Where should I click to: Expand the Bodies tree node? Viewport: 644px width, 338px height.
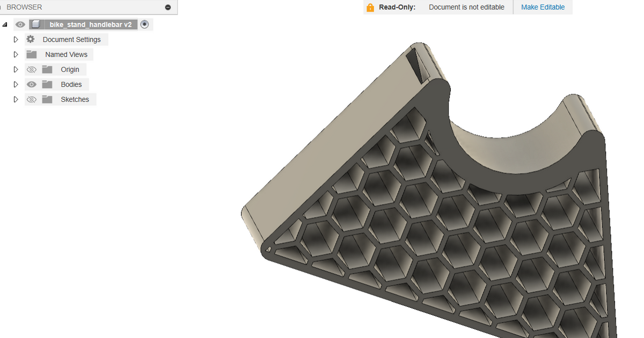16,85
